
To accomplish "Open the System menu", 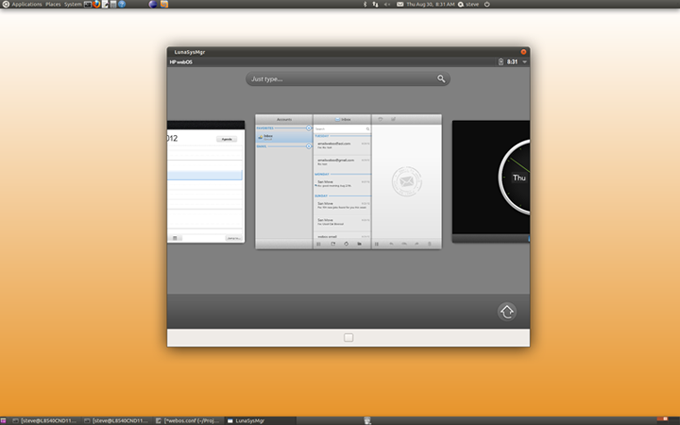I will point(73,4).
